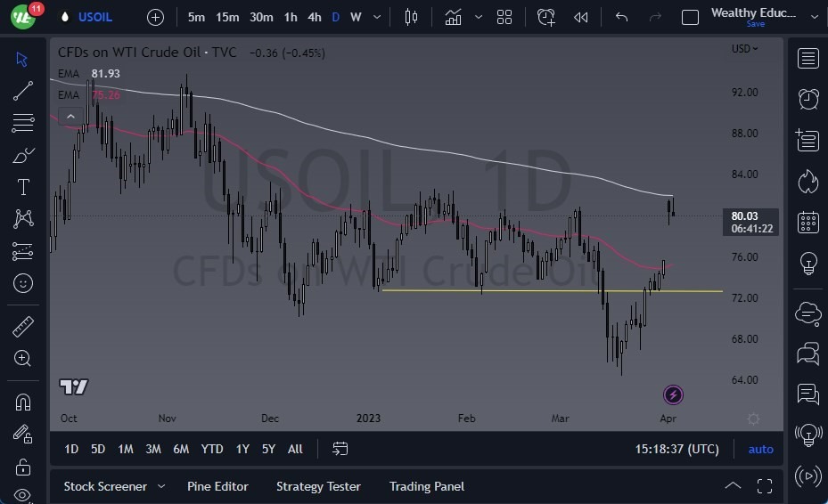Open the ideas lightbulb panel
Viewport: 828px width, 504px height.
click(x=808, y=263)
